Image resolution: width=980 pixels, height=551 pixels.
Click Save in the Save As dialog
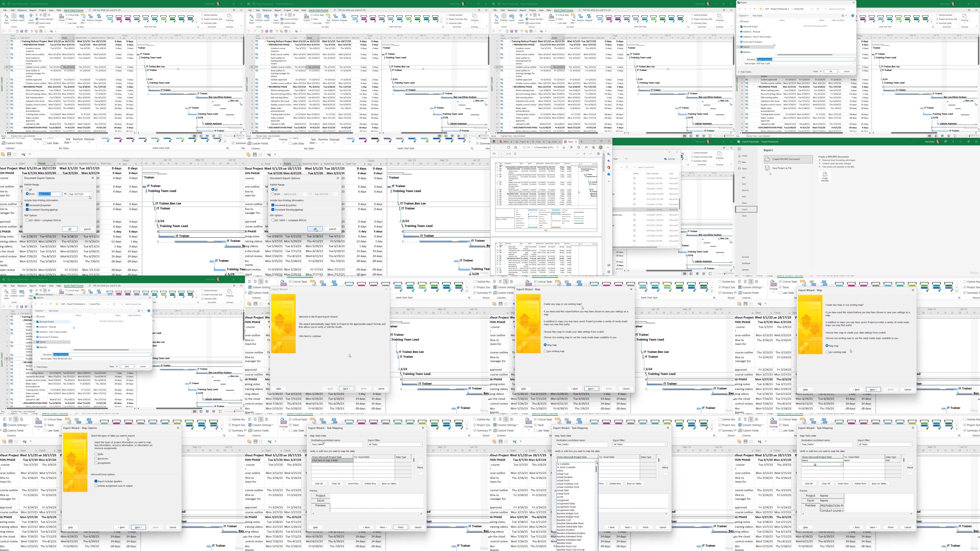pyautogui.click(x=127, y=367)
